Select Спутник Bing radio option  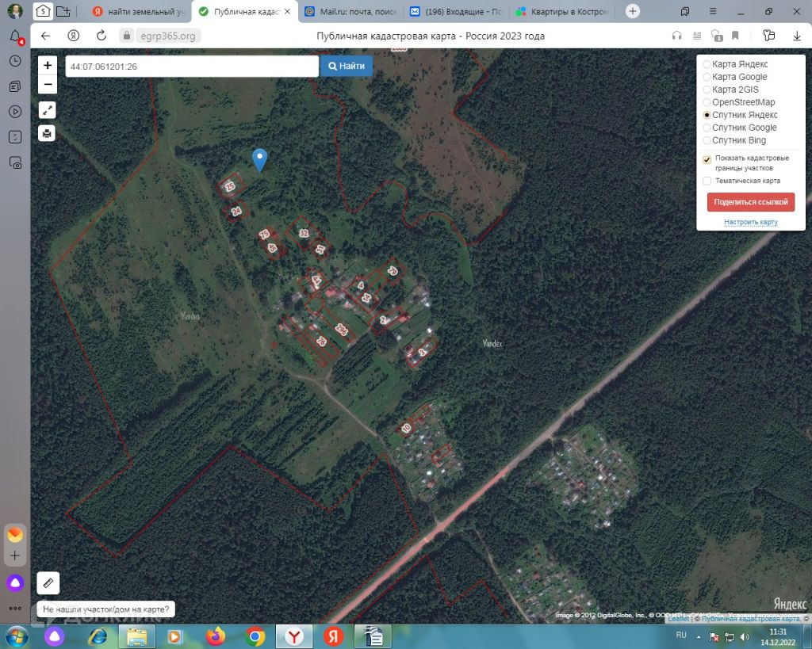707,140
